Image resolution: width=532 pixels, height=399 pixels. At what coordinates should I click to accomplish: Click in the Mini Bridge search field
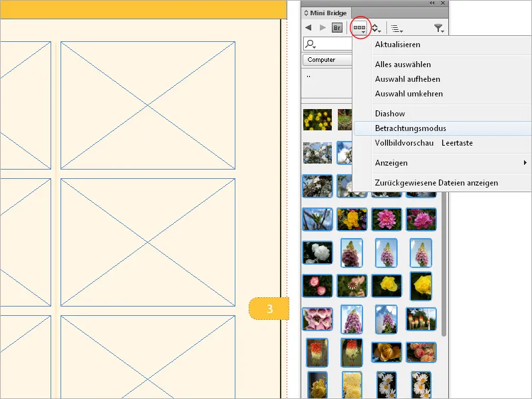pyautogui.click(x=328, y=44)
